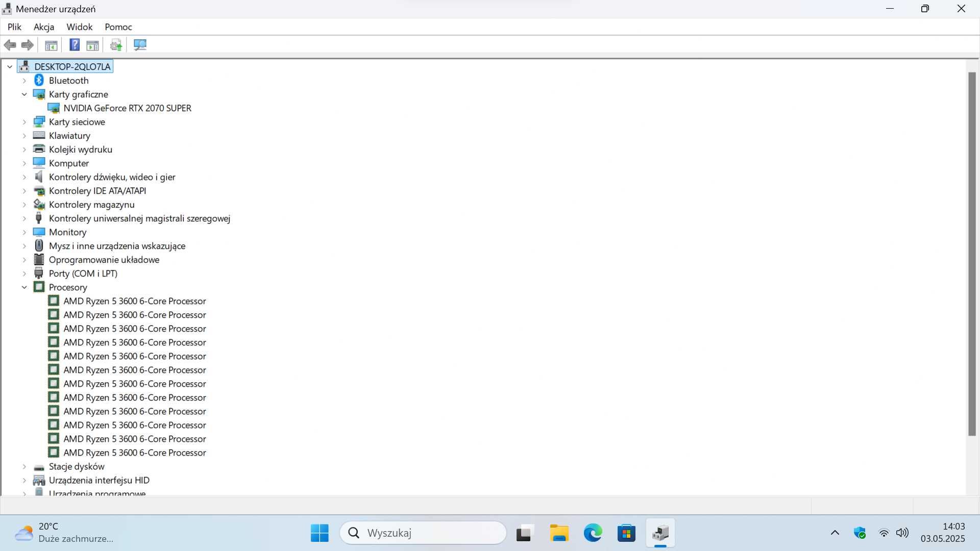Expand the Klawiatury category
Screen dimensions: 980x551
pyautogui.click(x=24, y=136)
